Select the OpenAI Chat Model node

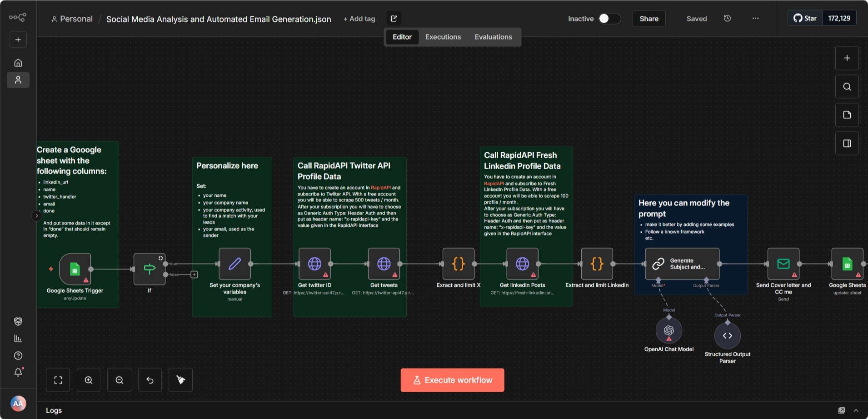point(669,330)
